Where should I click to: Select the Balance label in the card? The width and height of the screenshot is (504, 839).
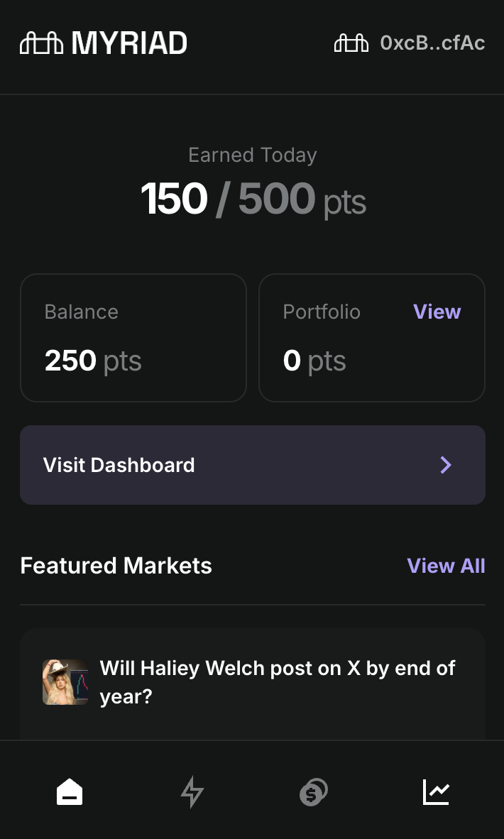pos(81,312)
